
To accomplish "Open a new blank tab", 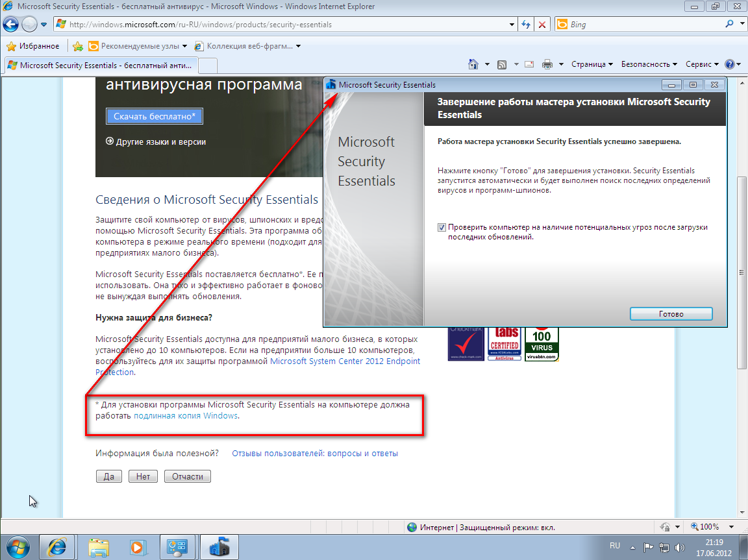I will point(208,66).
